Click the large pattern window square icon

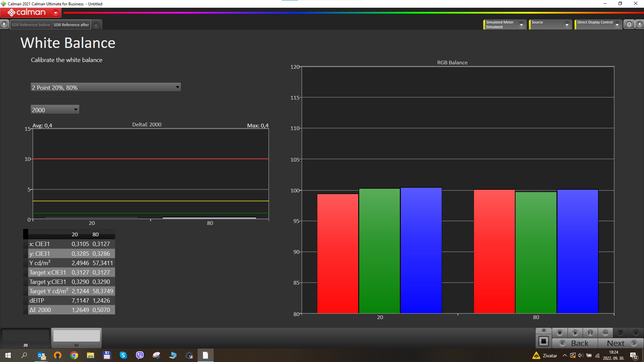543,342
